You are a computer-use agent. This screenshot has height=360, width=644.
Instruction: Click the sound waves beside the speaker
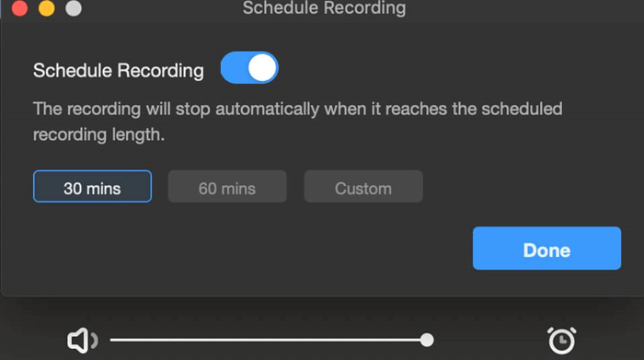[94, 341]
